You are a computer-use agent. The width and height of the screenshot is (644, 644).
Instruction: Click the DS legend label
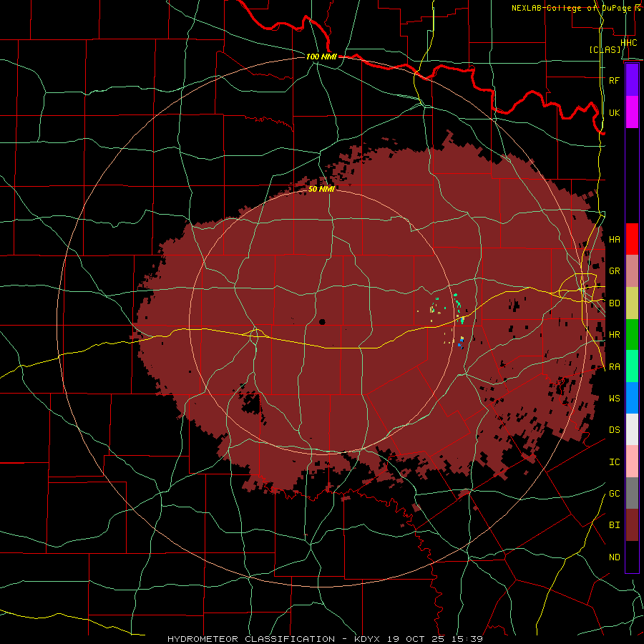pyautogui.click(x=614, y=430)
